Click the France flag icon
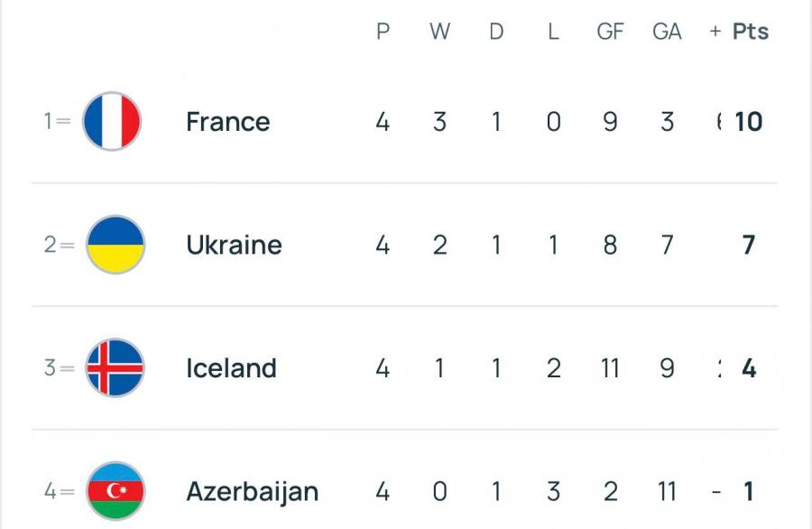The width and height of the screenshot is (812, 529). pyautogui.click(x=112, y=121)
